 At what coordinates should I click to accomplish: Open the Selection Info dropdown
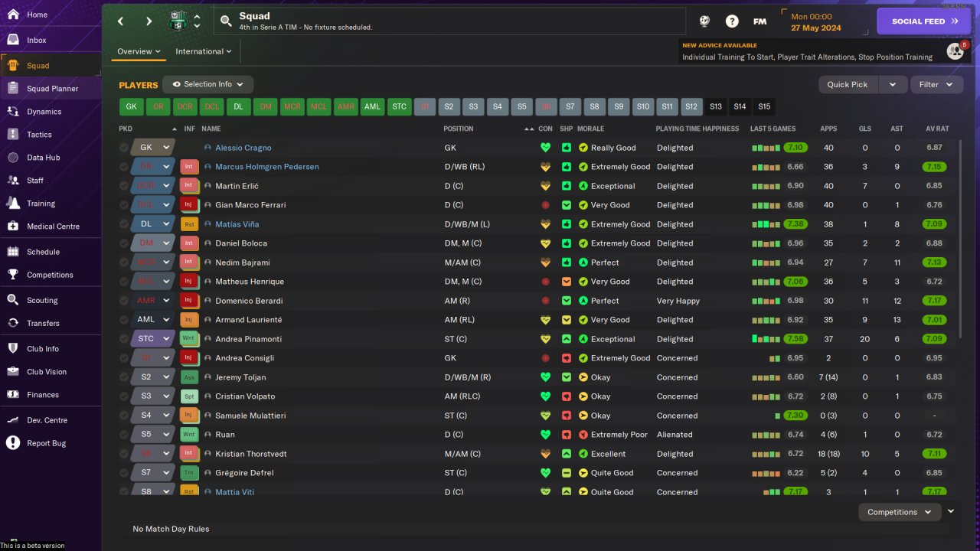tap(207, 84)
